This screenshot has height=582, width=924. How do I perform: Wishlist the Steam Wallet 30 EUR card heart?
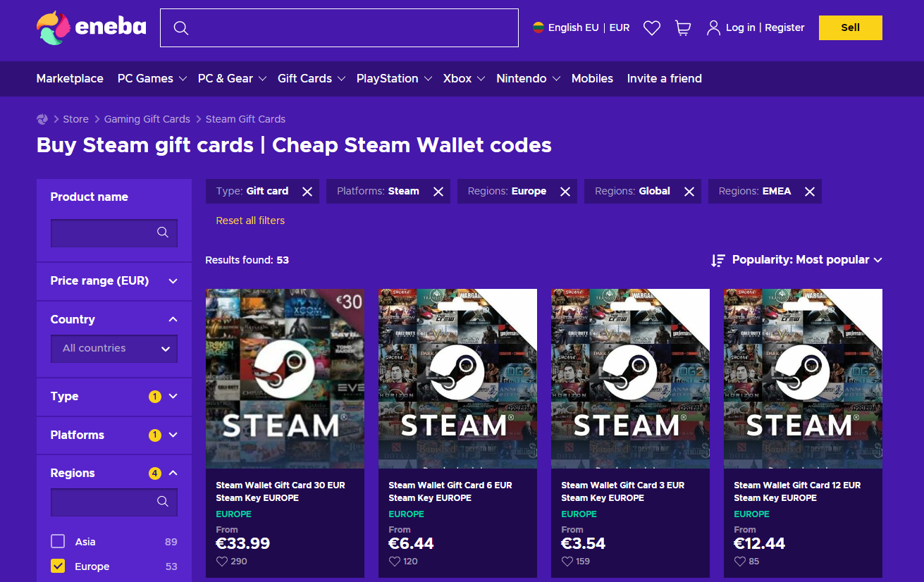tap(222, 562)
